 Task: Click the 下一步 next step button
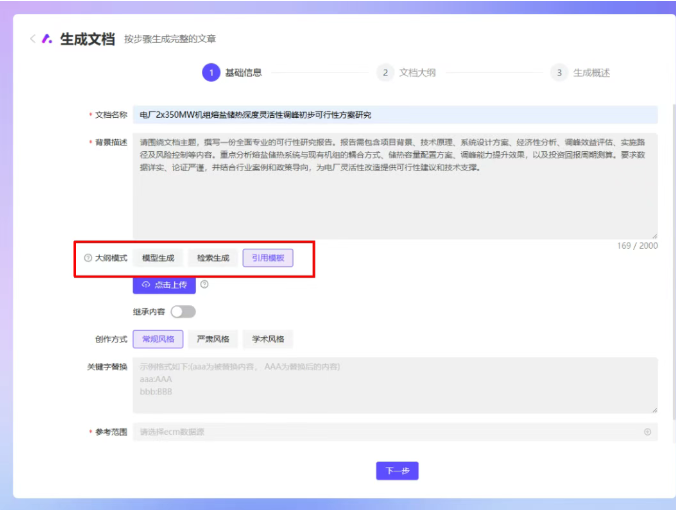click(396, 471)
